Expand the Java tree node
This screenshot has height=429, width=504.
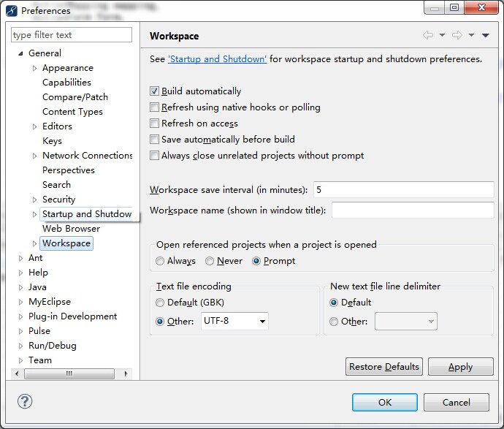click(20, 287)
